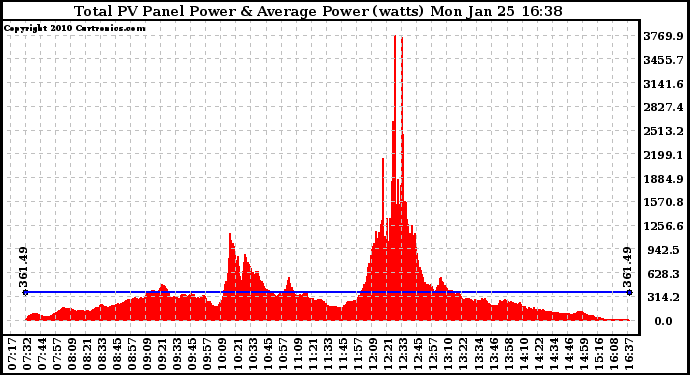Click the '09:33' time label
Viewport: 690px width, 375px height.
click(x=177, y=354)
